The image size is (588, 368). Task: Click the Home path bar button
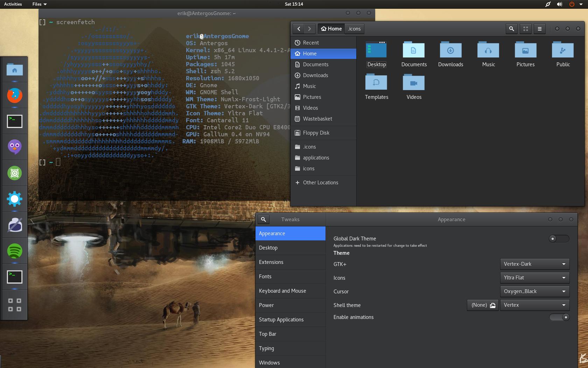[331, 29]
